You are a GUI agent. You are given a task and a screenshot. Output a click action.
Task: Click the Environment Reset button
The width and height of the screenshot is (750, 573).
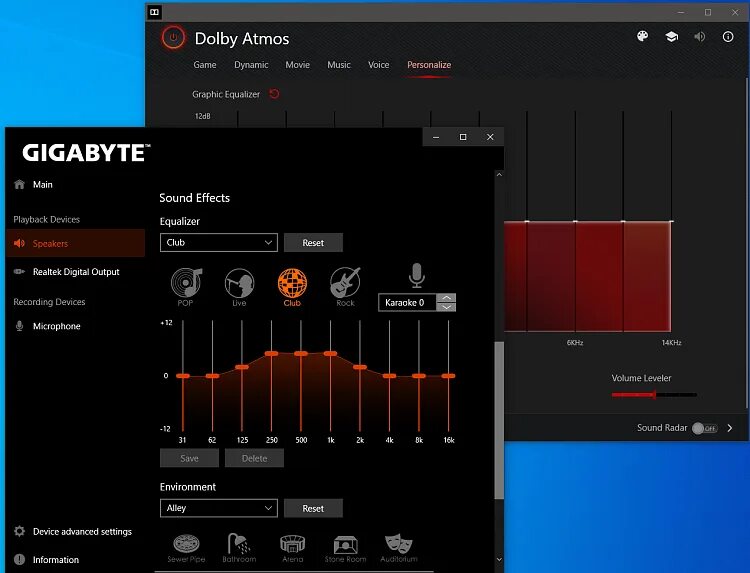click(313, 508)
